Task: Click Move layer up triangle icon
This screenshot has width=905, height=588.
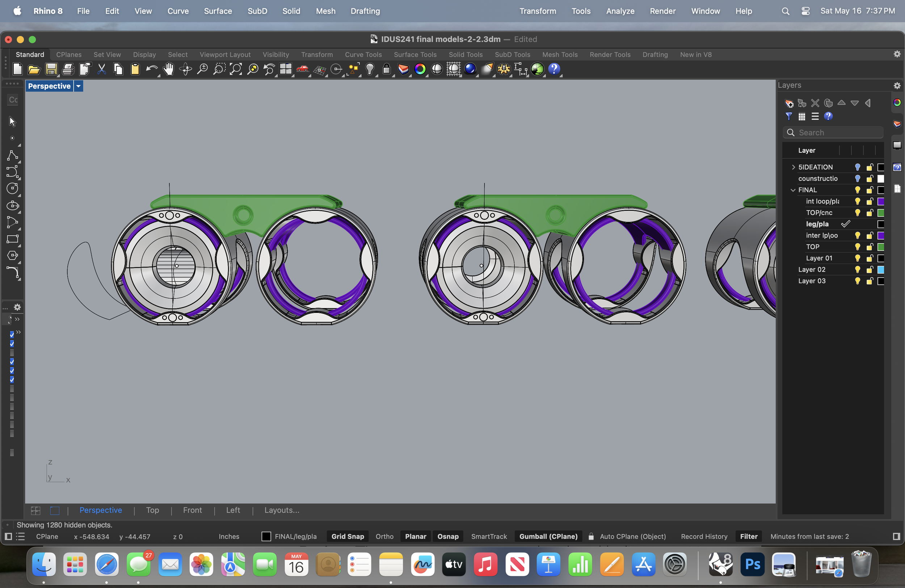Action: [842, 103]
